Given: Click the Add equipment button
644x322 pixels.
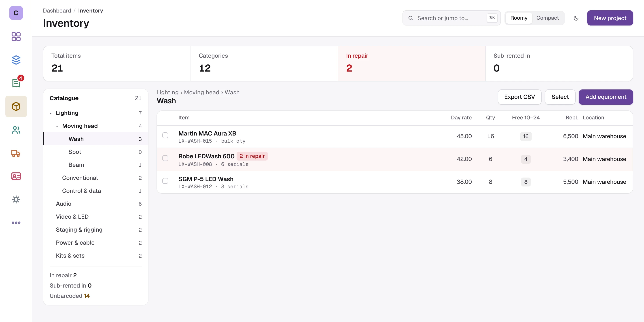Looking at the screenshot, I should (606, 97).
